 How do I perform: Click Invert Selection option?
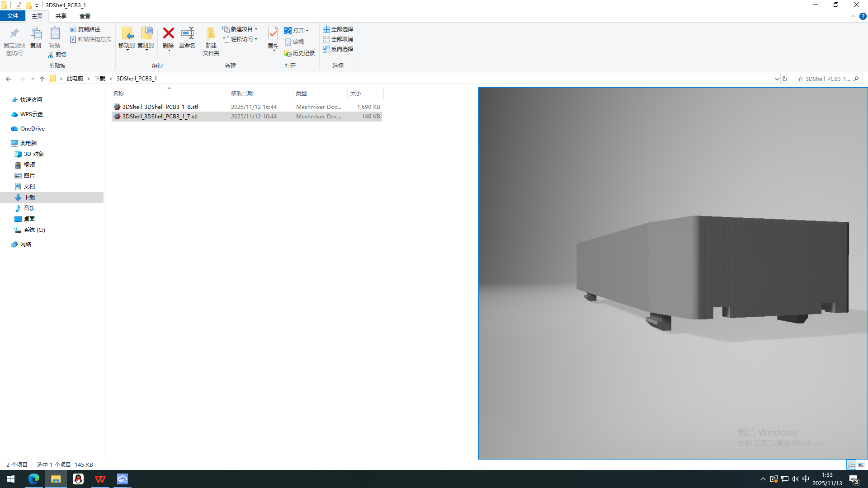click(338, 49)
